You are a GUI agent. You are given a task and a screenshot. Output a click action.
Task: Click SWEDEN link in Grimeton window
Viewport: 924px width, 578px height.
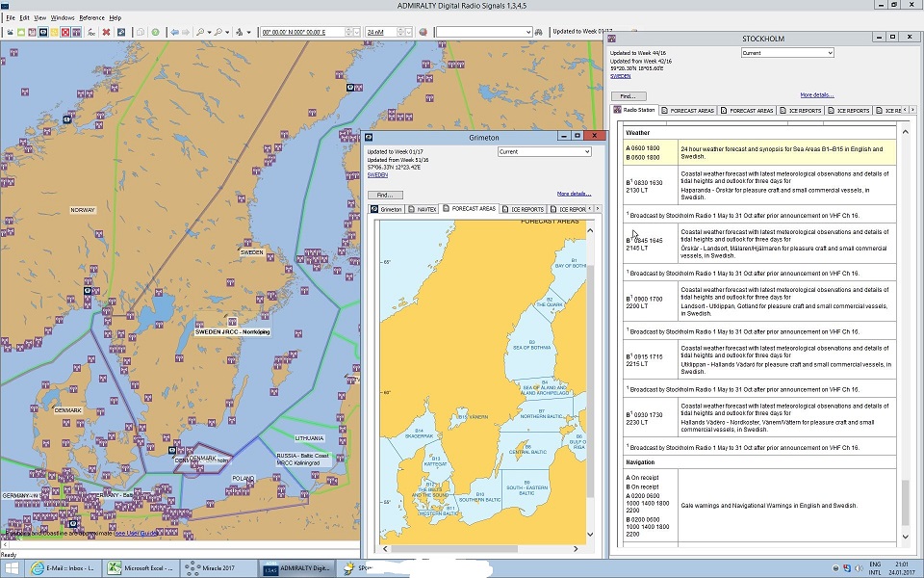377,175
